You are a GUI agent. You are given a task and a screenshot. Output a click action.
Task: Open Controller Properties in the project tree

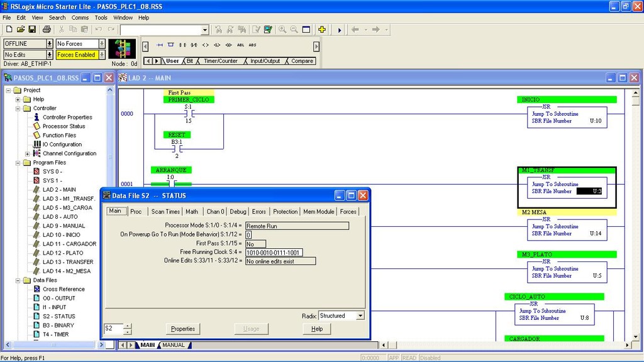pos(67,117)
